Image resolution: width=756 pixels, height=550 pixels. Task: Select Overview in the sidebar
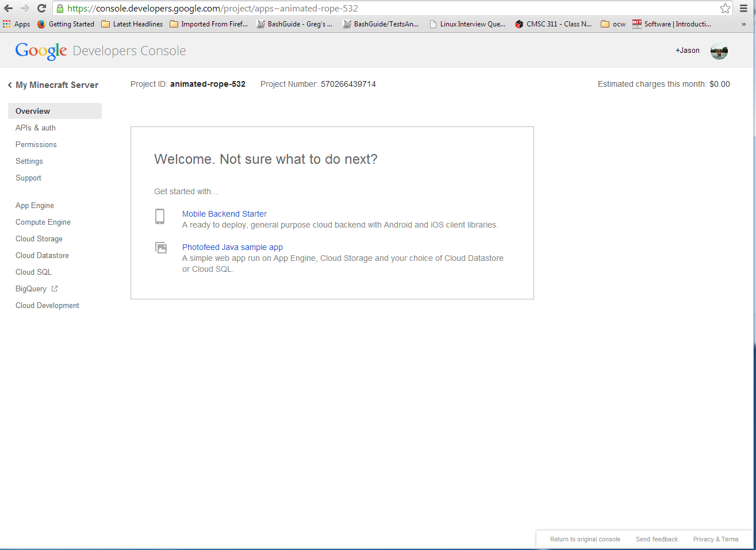point(55,111)
